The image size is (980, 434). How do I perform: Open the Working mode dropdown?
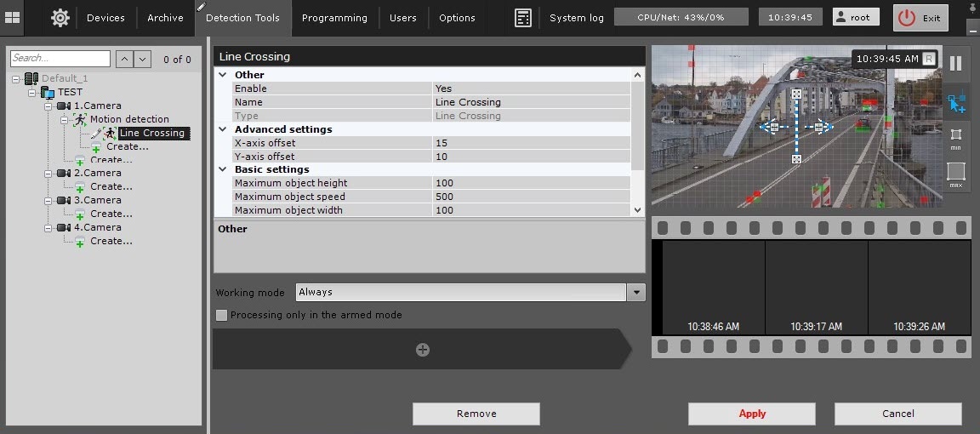tap(636, 292)
